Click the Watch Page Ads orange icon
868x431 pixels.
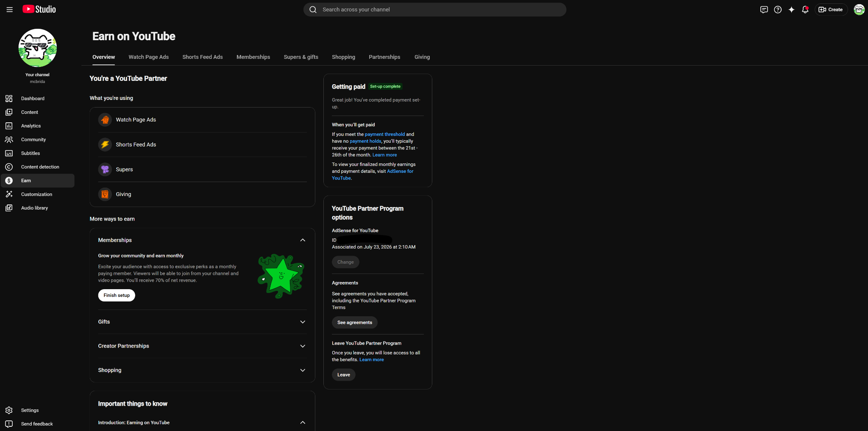pos(105,120)
